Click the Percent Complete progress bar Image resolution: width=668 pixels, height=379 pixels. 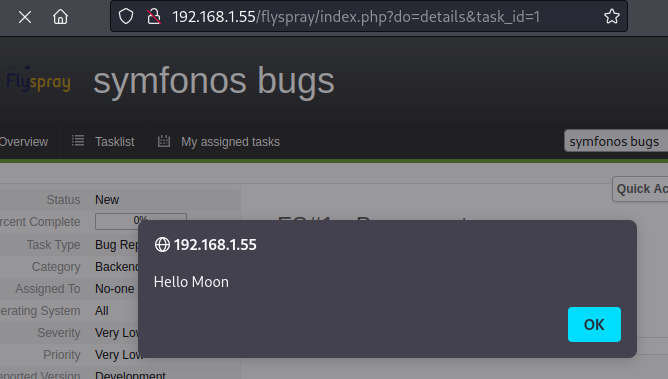coord(141,221)
